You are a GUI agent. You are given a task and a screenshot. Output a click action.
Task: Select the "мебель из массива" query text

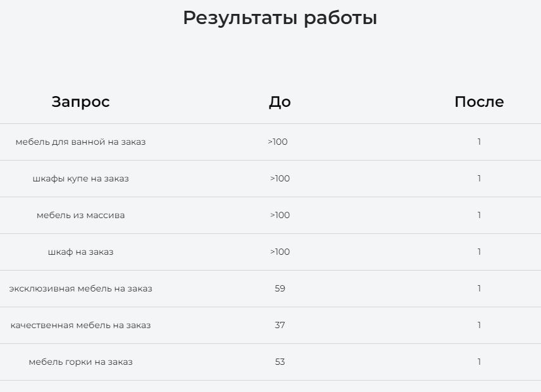tap(80, 215)
